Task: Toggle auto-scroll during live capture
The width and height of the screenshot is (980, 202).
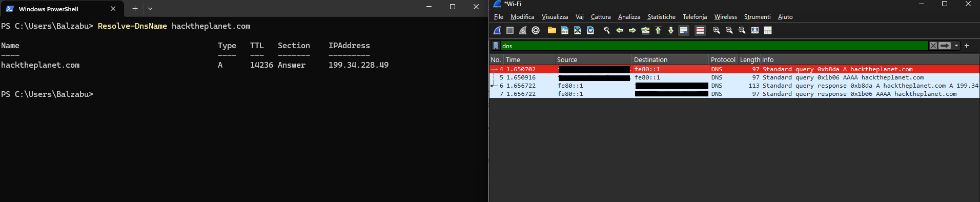Action: pos(684,30)
